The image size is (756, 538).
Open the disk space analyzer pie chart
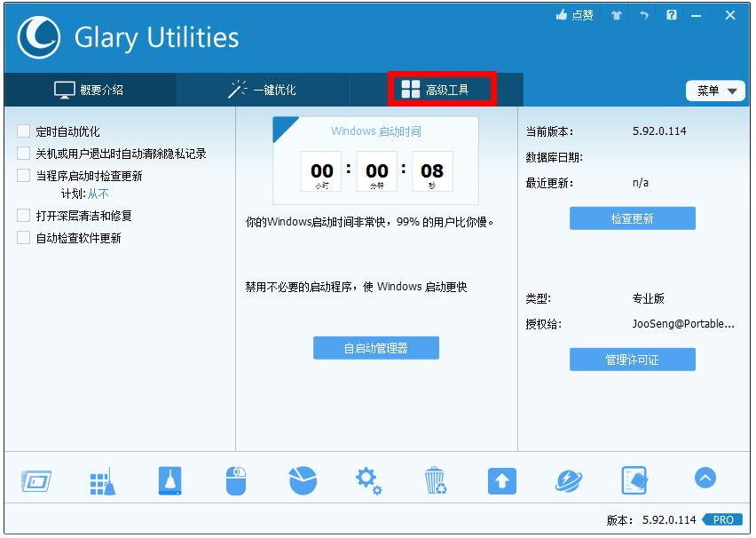pyautogui.click(x=303, y=479)
